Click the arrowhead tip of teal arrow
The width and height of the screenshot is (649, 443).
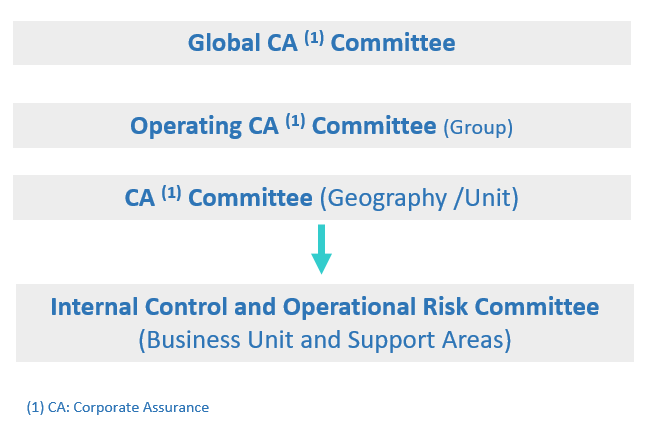[x=321, y=270]
